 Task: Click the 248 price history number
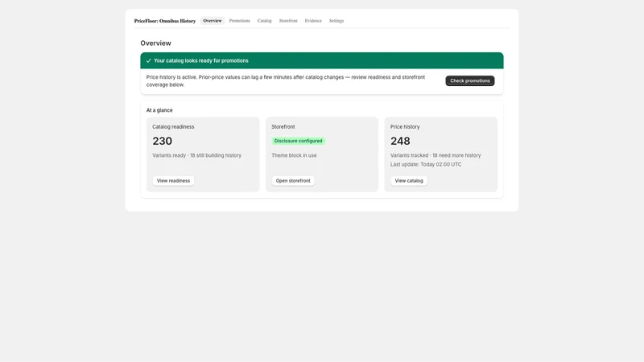[400, 142]
